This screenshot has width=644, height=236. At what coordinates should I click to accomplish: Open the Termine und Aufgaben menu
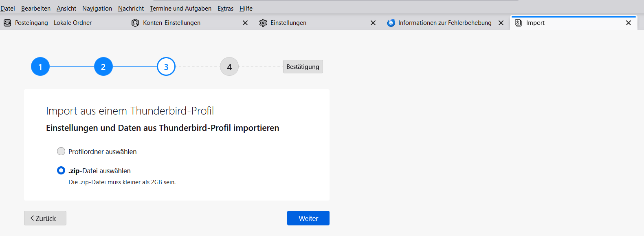coord(180,8)
